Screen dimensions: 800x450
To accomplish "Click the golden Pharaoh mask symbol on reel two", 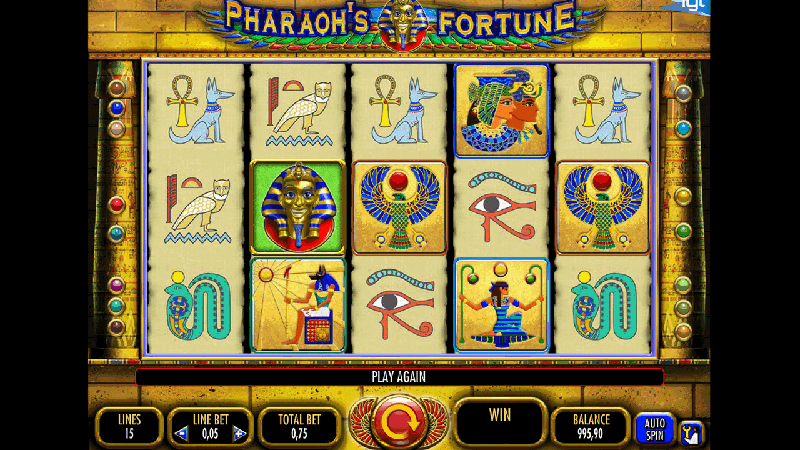I will [x=298, y=207].
